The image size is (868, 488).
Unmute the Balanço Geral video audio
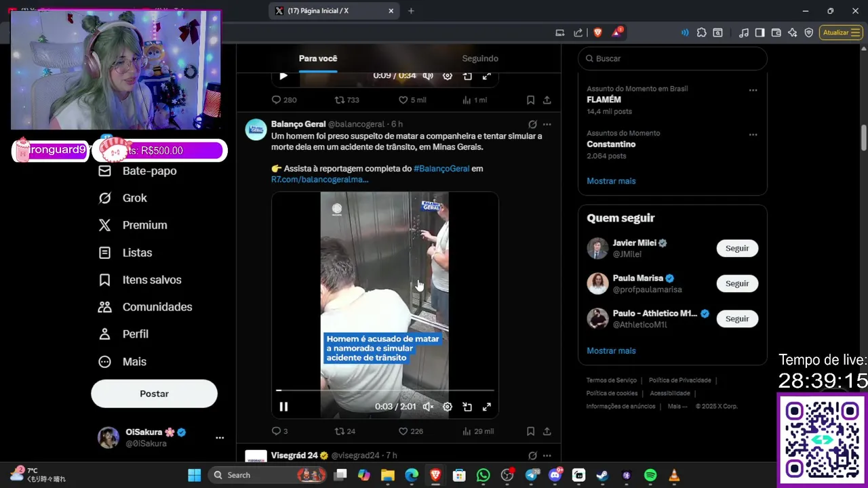(428, 407)
